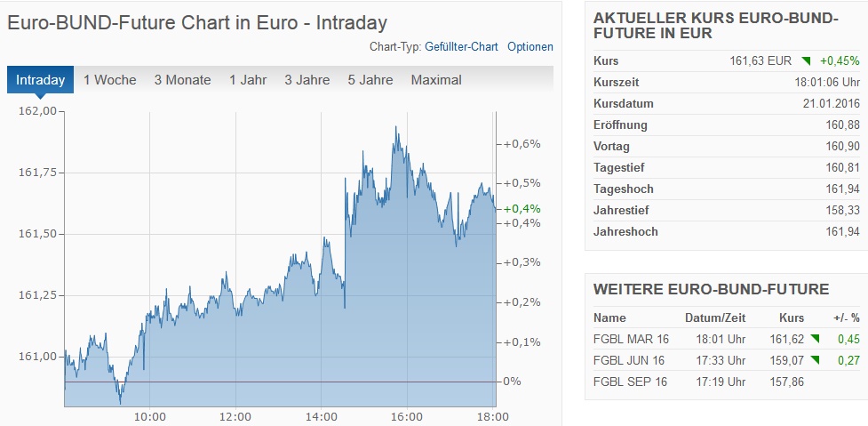The height and width of the screenshot is (426, 868).
Task: Click the Optionen link
Action: point(530,46)
